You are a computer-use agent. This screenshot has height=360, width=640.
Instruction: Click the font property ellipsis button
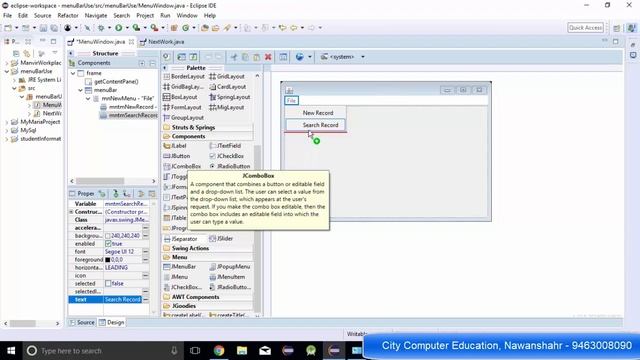(145, 252)
